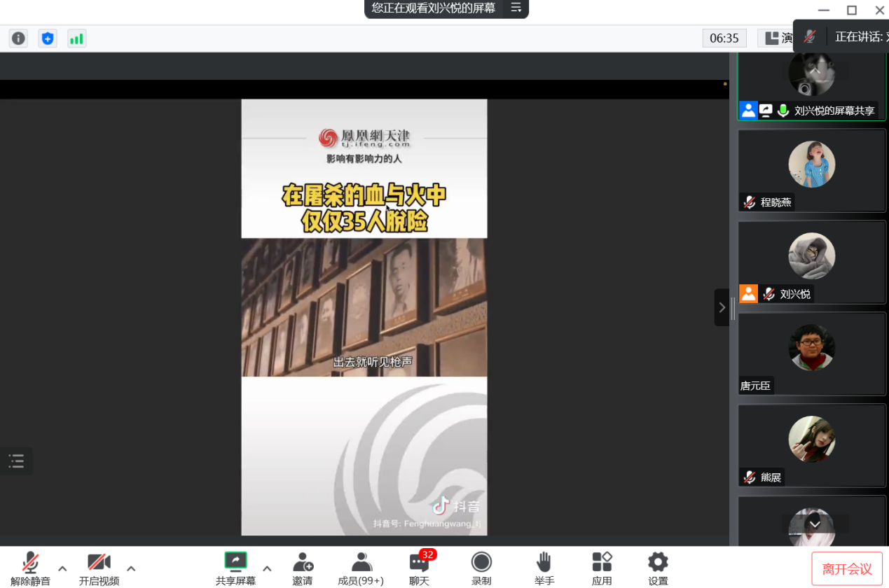The height and width of the screenshot is (588, 889).
Task: Toggle the 共享屏幕 share screen button
Action: (x=235, y=568)
